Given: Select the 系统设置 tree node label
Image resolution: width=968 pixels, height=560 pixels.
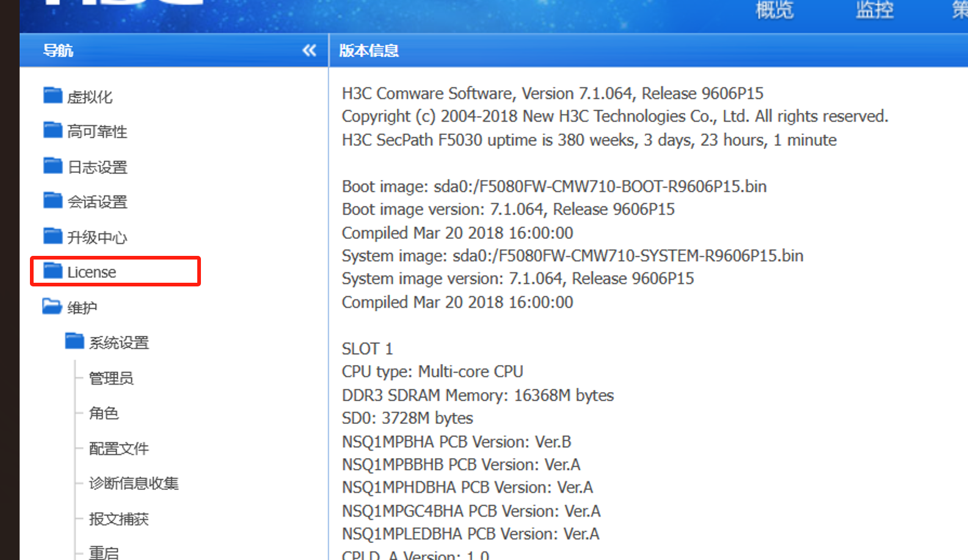Looking at the screenshot, I should click(119, 343).
